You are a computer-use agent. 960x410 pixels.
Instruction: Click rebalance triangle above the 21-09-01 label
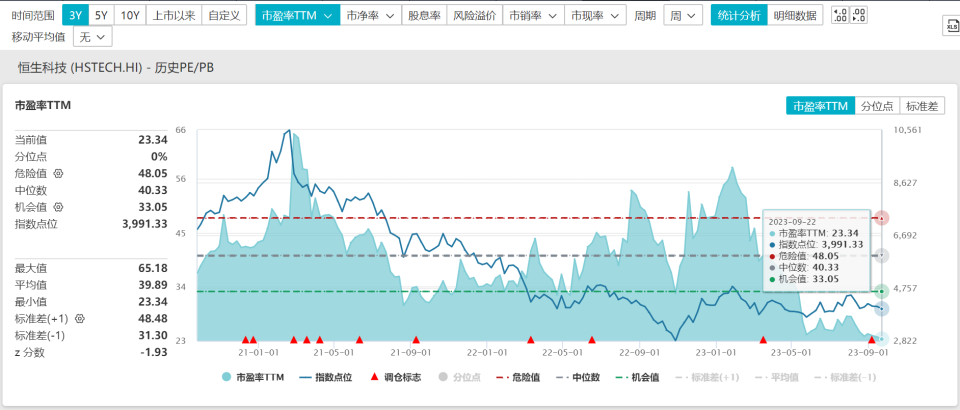click(x=416, y=340)
